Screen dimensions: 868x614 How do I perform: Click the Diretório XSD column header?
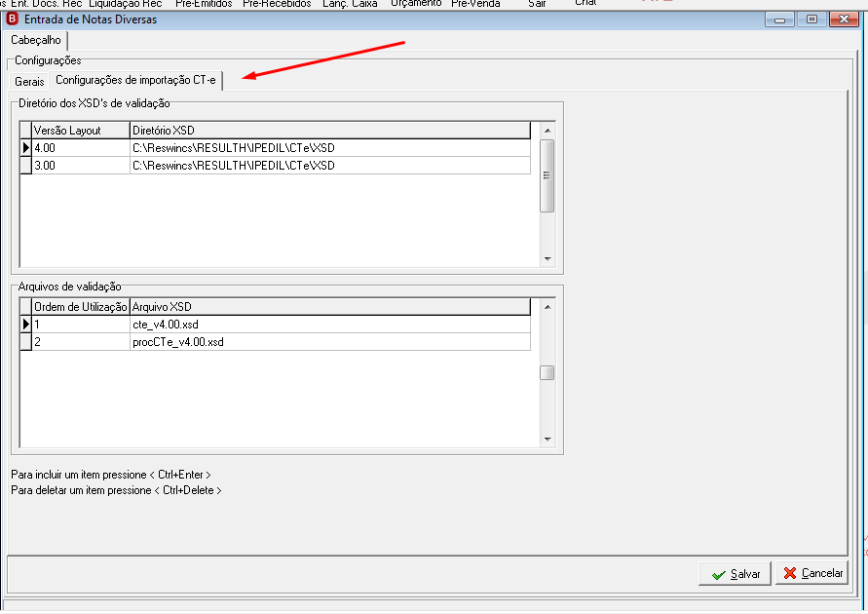(330, 131)
